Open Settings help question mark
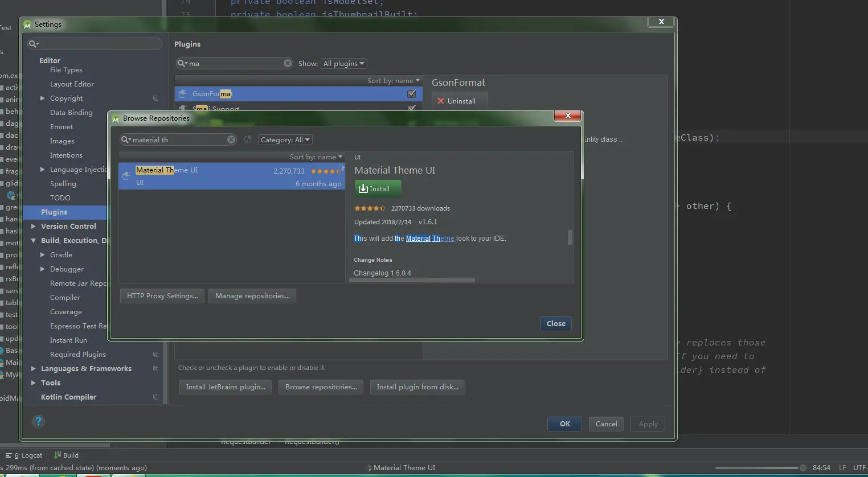868x477 pixels. click(x=38, y=421)
